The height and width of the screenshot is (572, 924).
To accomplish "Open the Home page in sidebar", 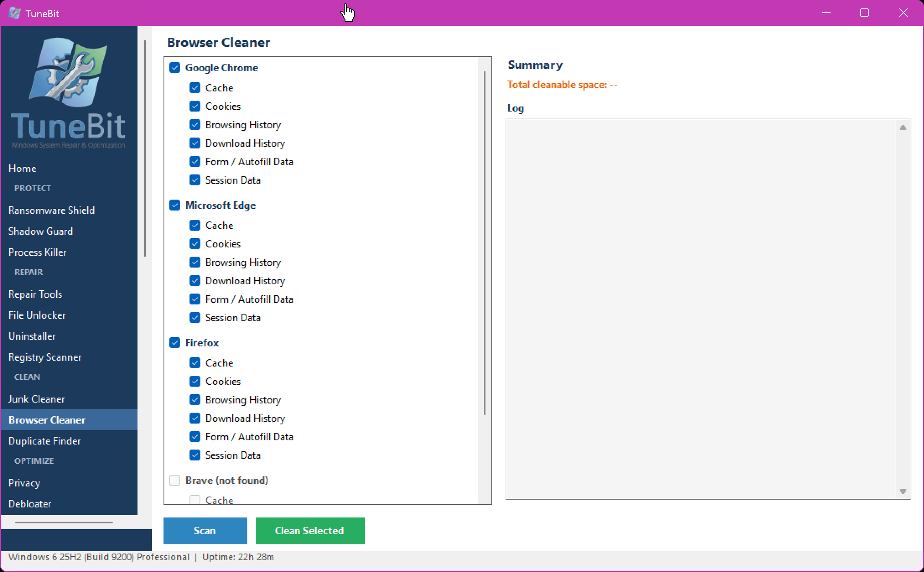I will pos(69,168).
